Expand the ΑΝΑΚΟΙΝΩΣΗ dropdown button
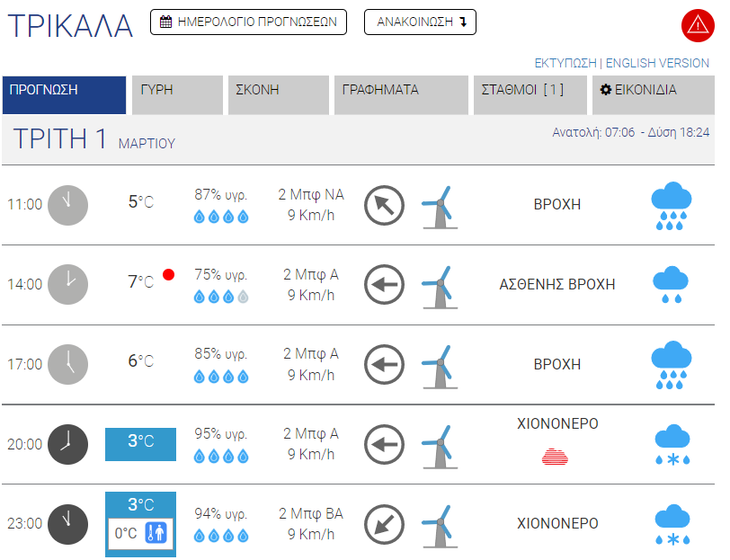This screenshot has width=730, height=560. (x=420, y=22)
